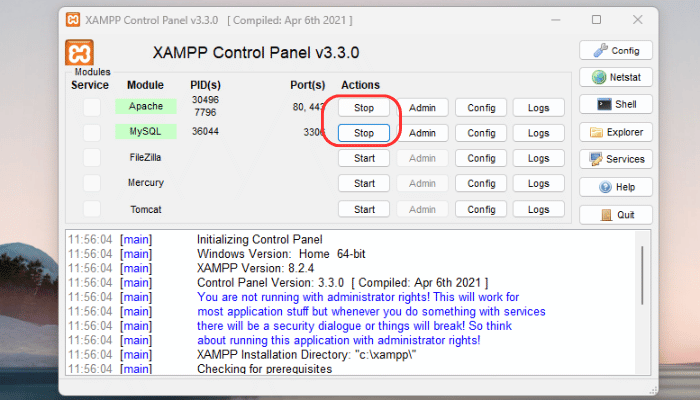The image size is (700, 400).
Task: Open Netstat with globe icon
Action: [616, 77]
